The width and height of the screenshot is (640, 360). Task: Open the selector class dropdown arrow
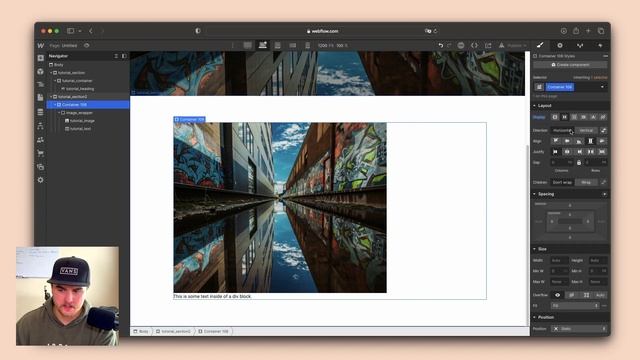pos(602,87)
